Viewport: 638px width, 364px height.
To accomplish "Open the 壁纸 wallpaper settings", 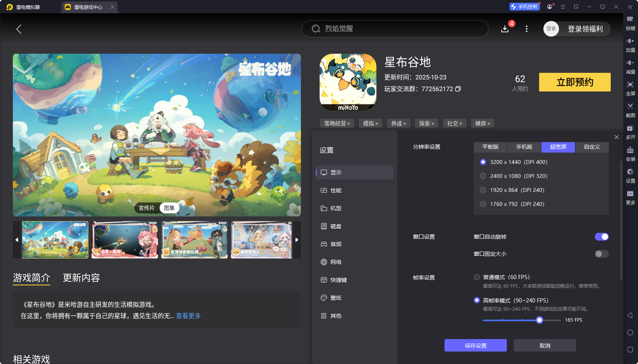I will coord(336,297).
